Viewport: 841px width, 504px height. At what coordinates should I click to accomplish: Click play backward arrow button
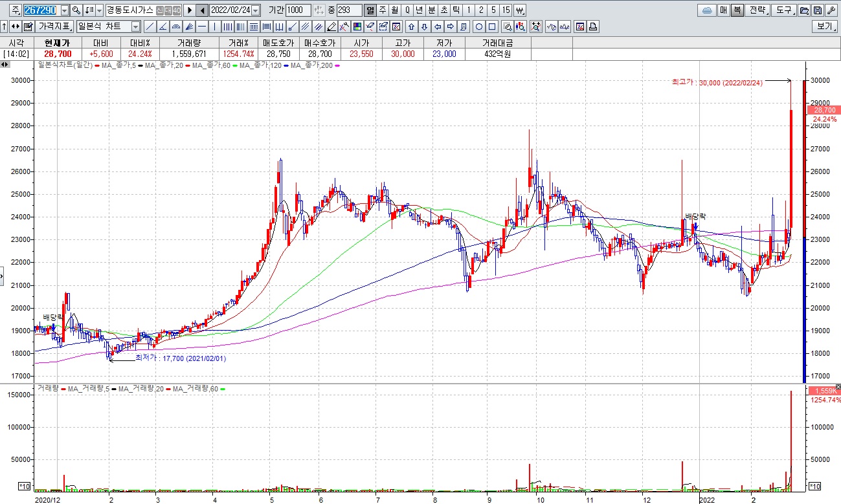click(x=202, y=10)
